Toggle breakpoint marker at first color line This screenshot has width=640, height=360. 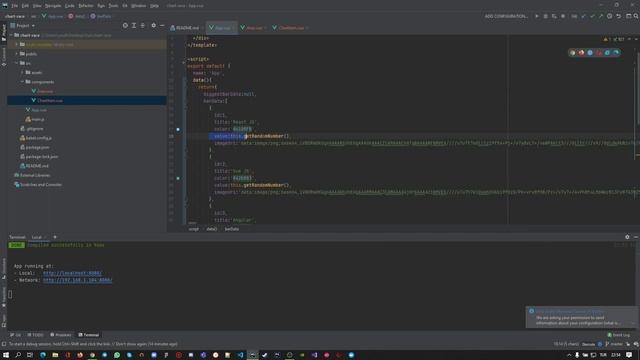coord(178,129)
